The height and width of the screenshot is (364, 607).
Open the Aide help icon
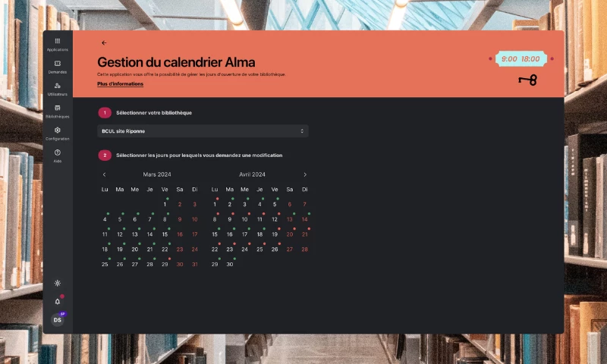point(58,153)
